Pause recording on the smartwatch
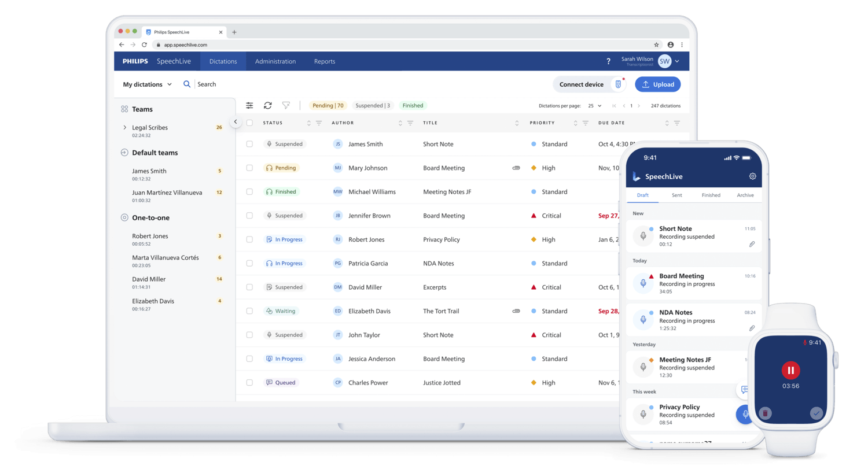The image size is (868, 473). coord(790,370)
